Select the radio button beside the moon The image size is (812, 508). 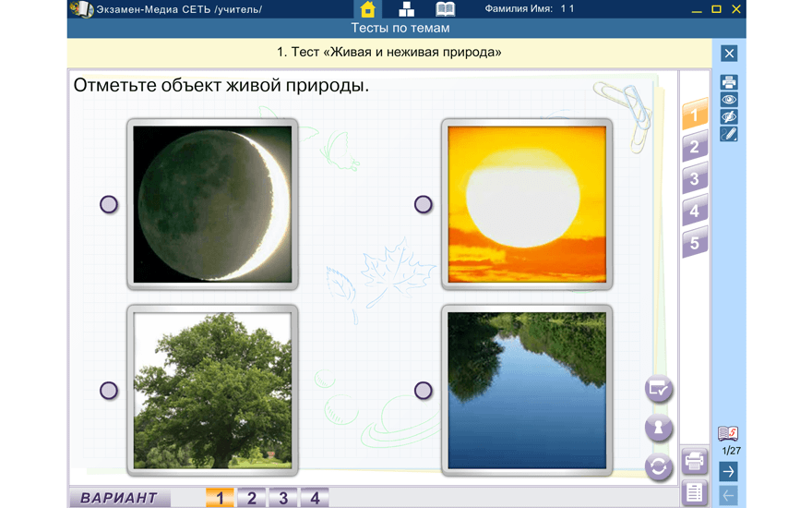tap(109, 204)
